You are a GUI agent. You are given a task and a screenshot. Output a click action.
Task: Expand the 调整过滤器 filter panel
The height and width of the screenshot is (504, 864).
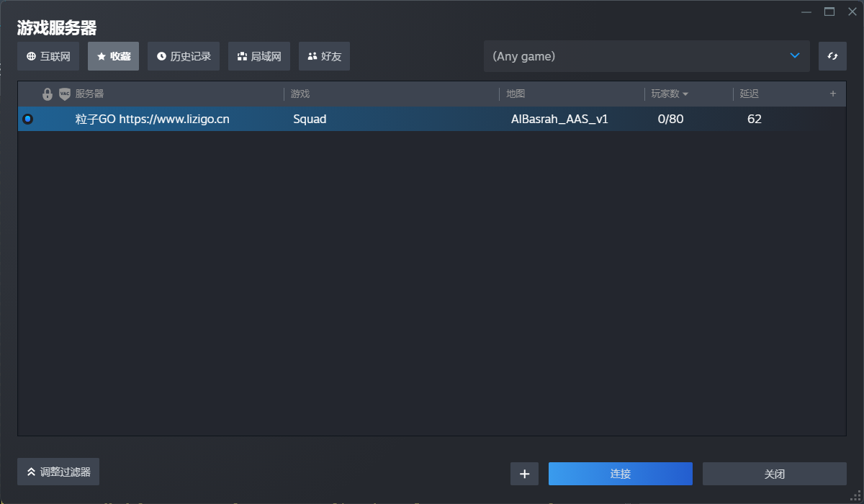tap(58, 472)
